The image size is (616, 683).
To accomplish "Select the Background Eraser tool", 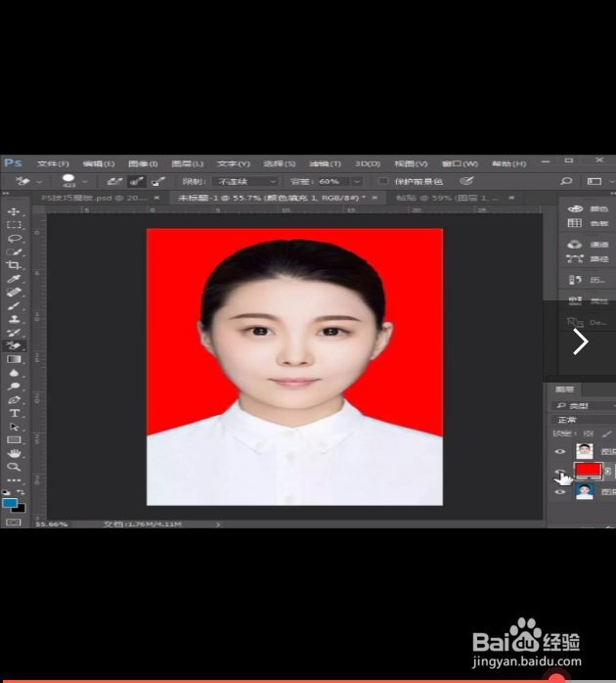I will tap(14, 345).
